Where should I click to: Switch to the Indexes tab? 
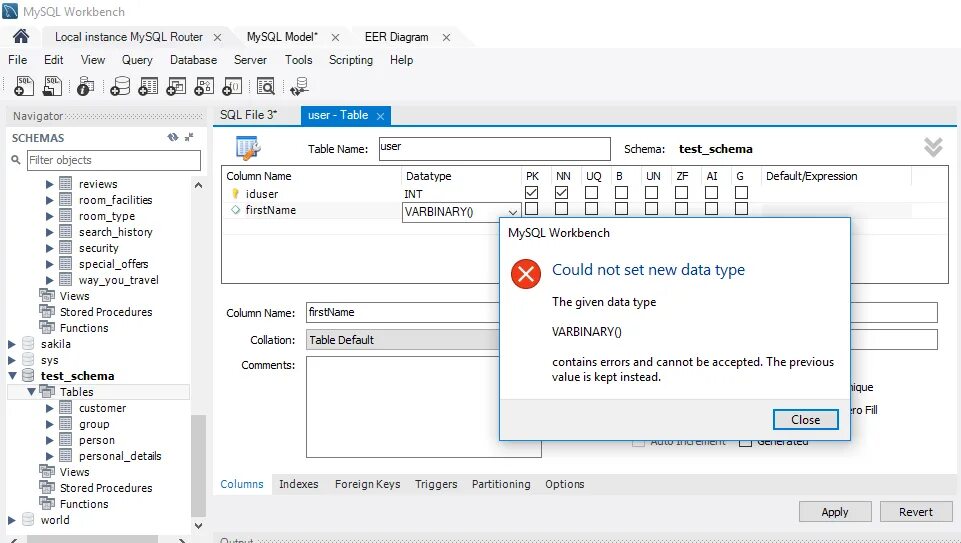coord(298,484)
